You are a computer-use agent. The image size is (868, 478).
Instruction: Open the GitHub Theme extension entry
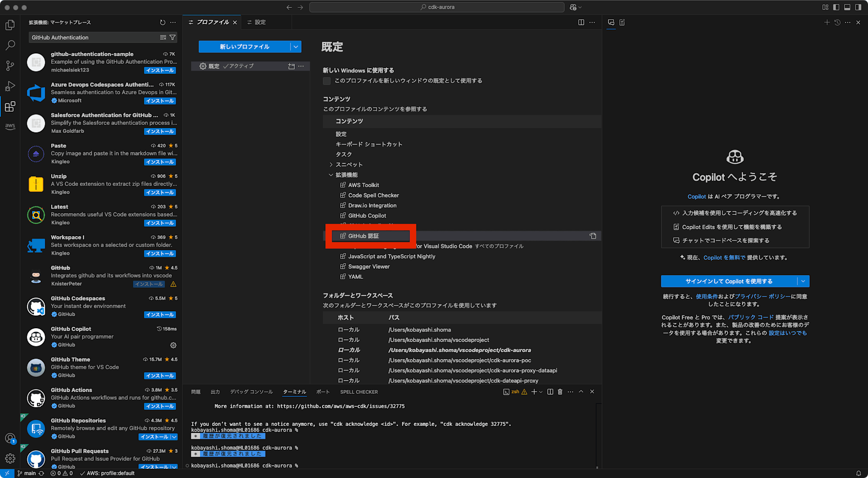click(x=102, y=368)
